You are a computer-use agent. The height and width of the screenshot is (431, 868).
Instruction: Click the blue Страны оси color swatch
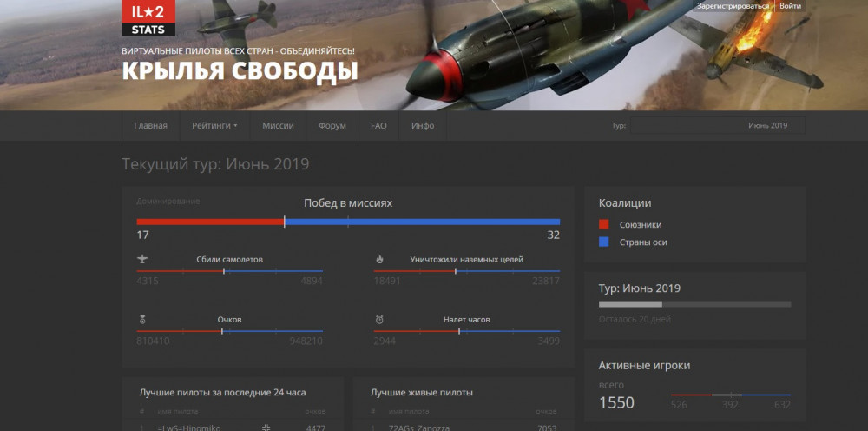click(x=604, y=242)
